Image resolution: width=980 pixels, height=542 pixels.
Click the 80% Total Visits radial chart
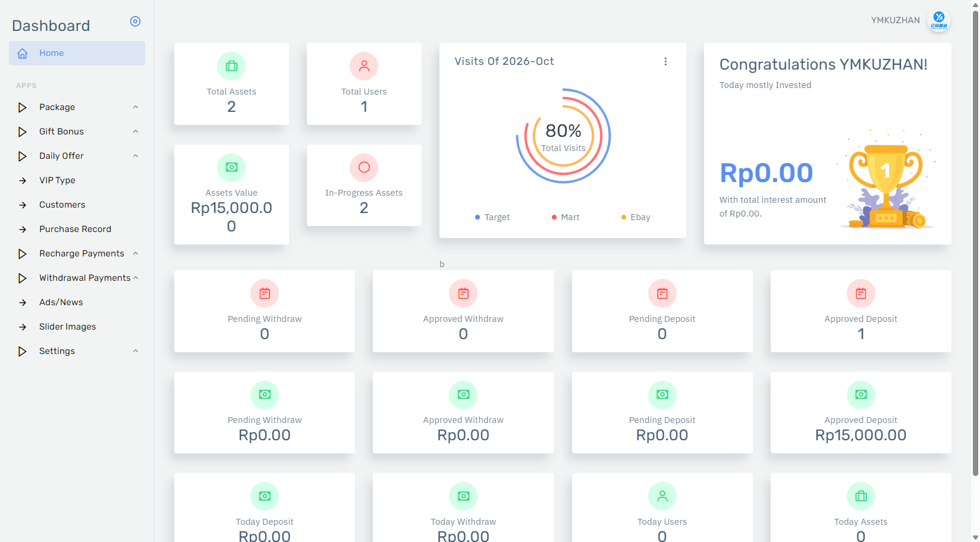tap(563, 136)
